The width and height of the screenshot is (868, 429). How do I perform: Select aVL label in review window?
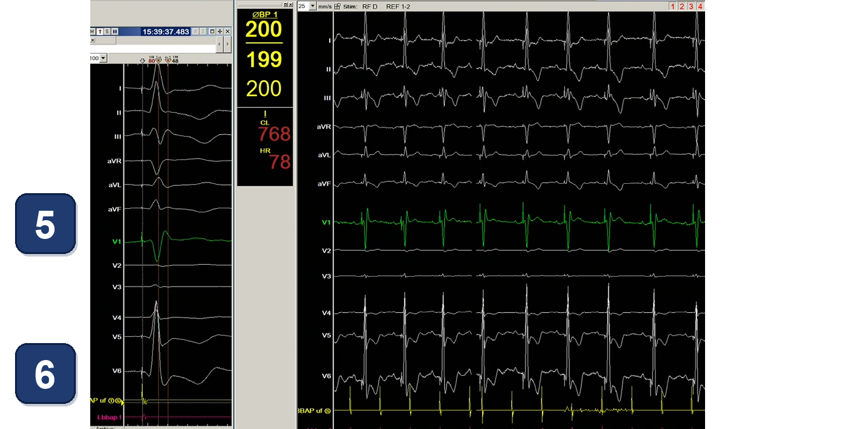[x=115, y=185]
